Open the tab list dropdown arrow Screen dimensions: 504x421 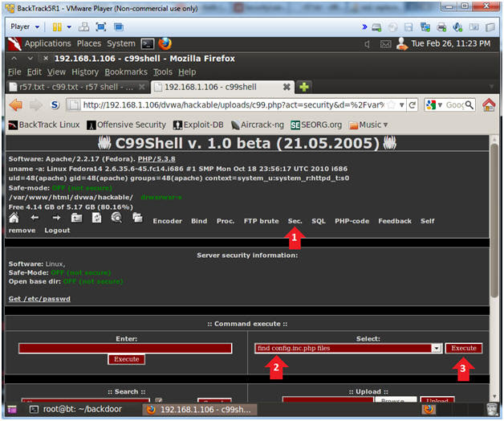(491, 87)
